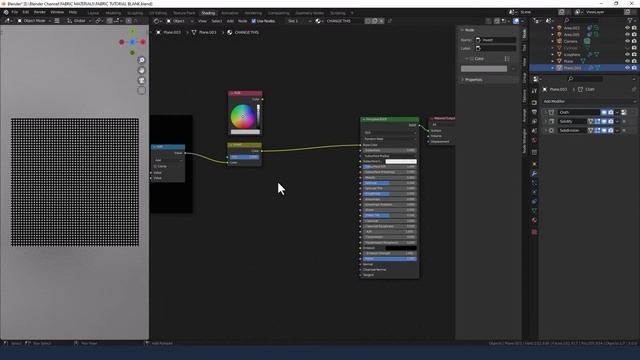Click the node color swatch in the sidebar

click(484, 69)
